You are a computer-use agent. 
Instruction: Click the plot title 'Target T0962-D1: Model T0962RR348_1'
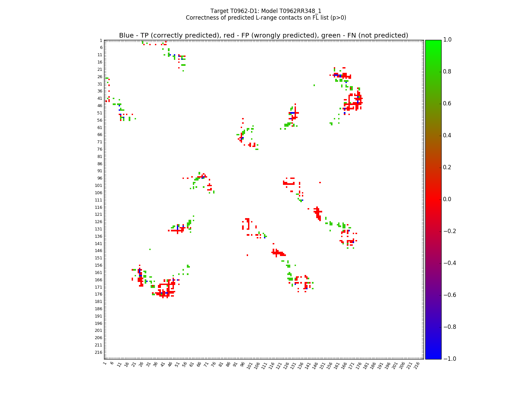pyautogui.click(x=266, y=11)
